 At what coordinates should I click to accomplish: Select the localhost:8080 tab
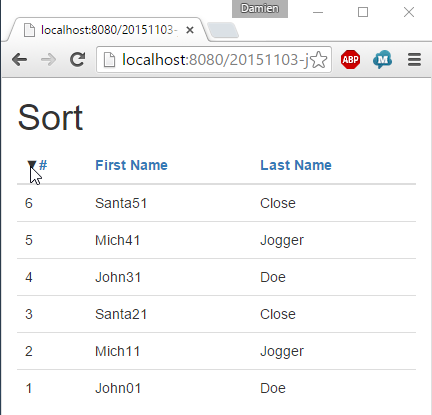(107, 30)
